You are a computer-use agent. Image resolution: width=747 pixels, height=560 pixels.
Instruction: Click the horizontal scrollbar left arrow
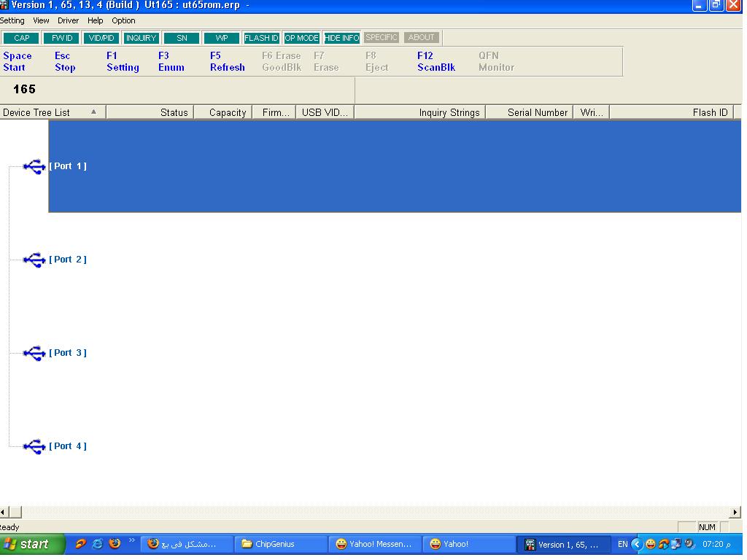tap(4, 513)
